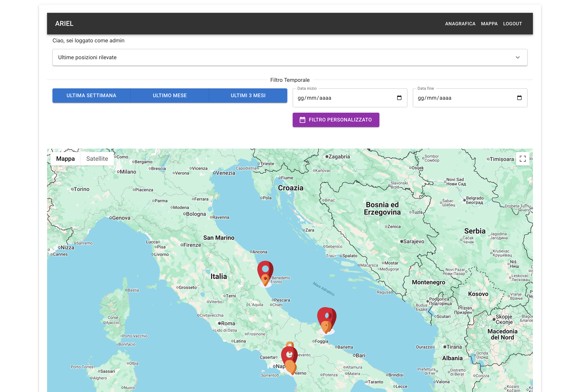Toggle fullscreen view of the map
The width and height of the screenshot is (582, 392).
pyautogui.click(x=522, y=159)
